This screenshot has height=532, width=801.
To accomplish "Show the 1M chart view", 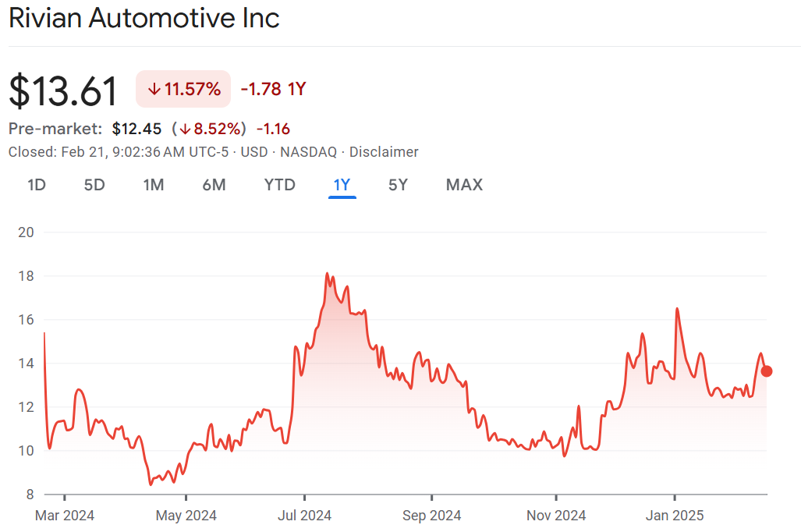I will (154, 185).
